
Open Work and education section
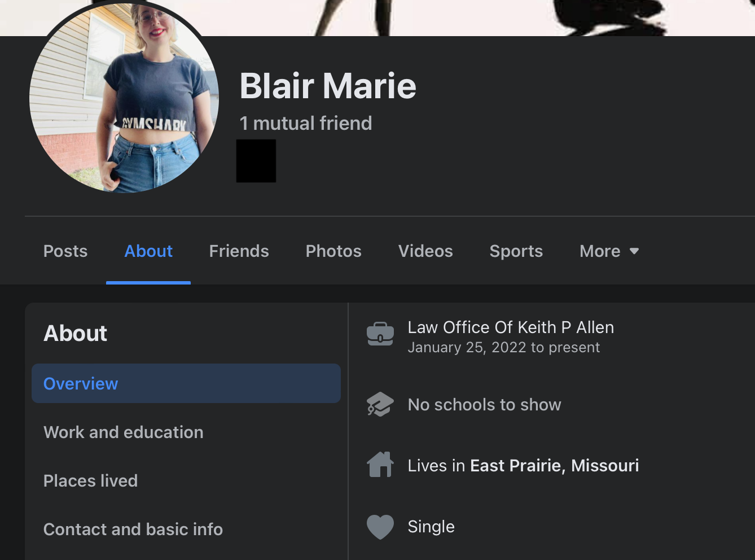pyautogui.click(x=123, y=432)
